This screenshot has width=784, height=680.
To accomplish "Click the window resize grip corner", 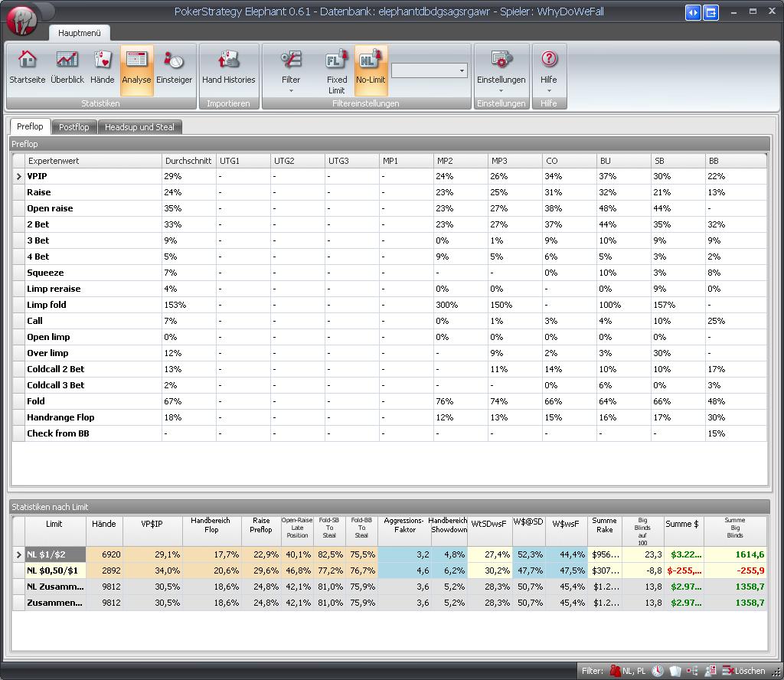I will [x=777, y=672].
